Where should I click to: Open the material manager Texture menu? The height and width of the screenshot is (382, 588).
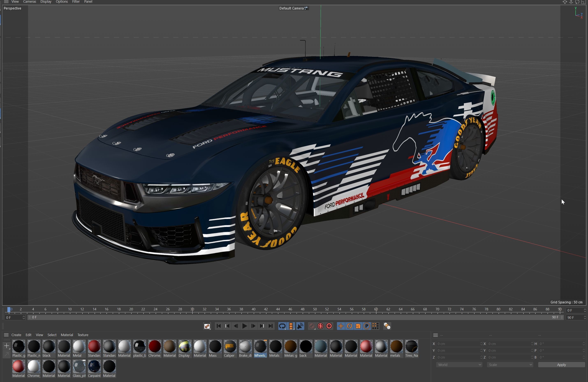click(83, 335)
